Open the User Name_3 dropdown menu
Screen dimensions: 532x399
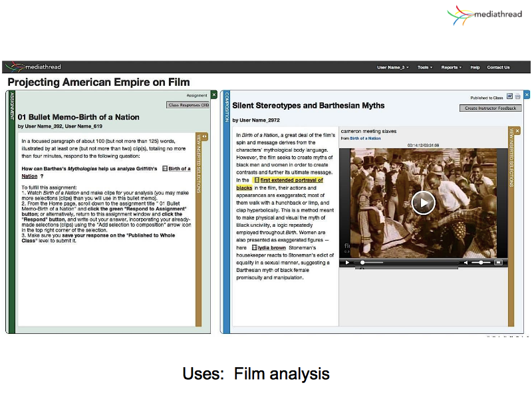(x=394, y=67)
